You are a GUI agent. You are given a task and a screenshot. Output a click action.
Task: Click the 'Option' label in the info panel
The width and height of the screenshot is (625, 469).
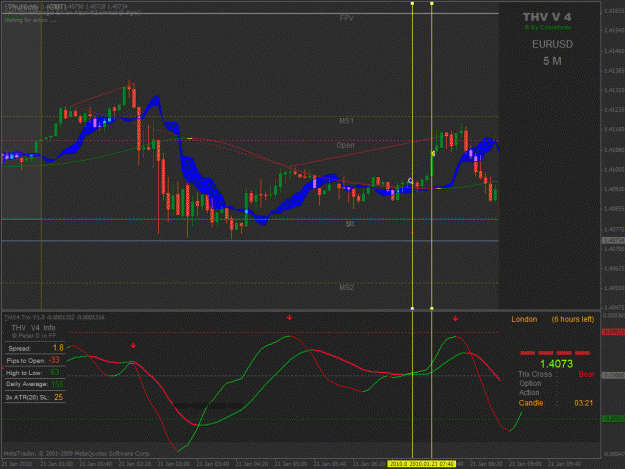pyautogui.click(x=530, y=383)
